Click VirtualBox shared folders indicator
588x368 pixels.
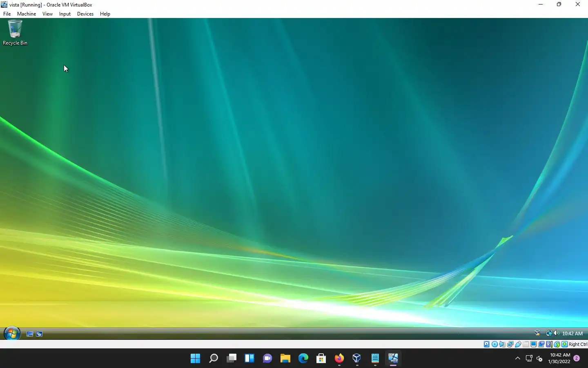[x=526, y=344]
